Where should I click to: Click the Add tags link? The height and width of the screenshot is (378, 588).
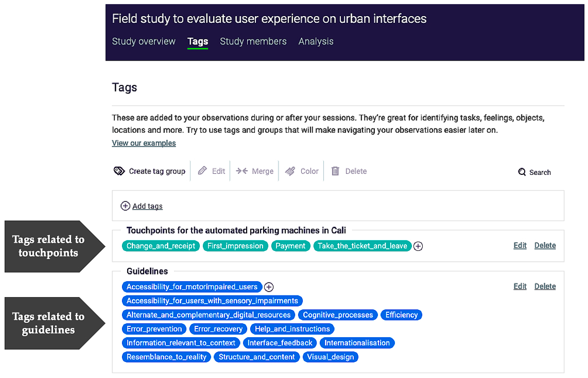147,206
